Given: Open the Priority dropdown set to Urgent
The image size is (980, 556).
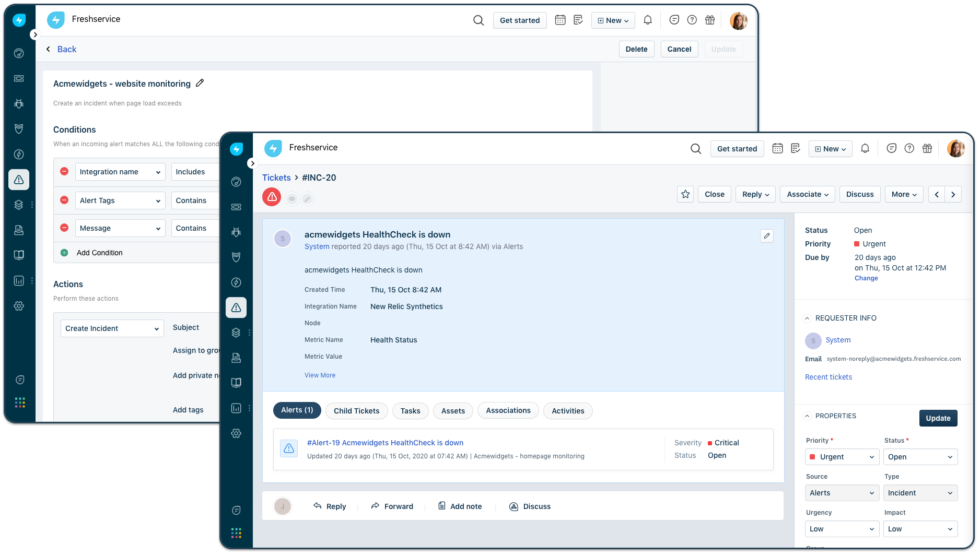Looking at the screenshot, I should 841,457.
